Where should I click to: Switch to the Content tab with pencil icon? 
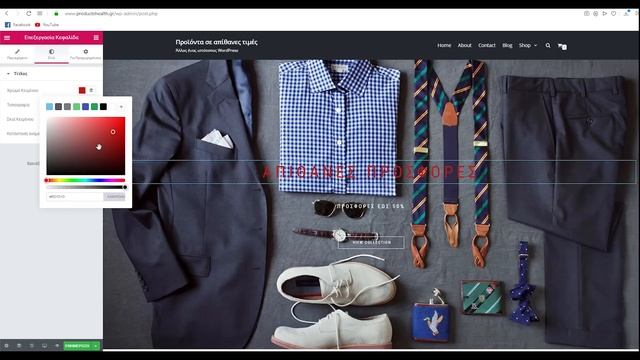pos(17,54)
